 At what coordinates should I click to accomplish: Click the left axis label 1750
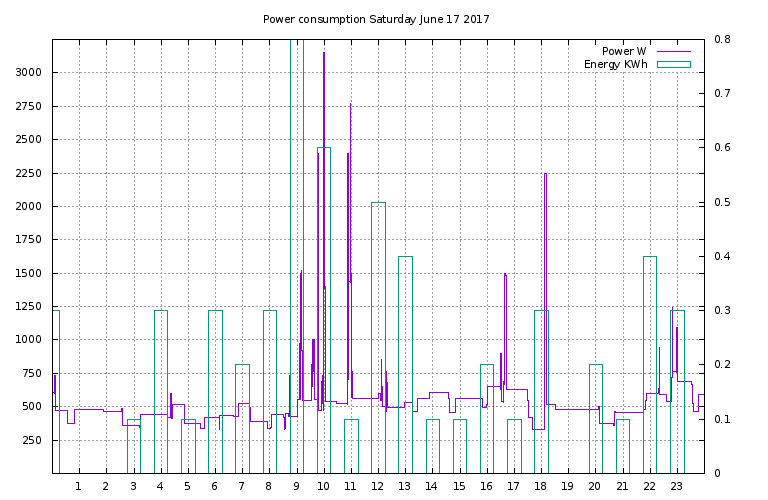pyautogui.click(x=28, y=239)
